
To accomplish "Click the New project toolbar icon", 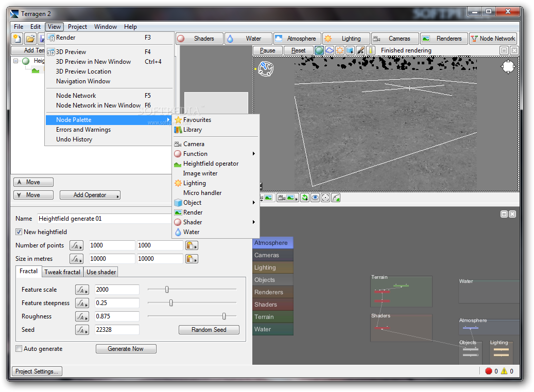I will click(16, 38).
